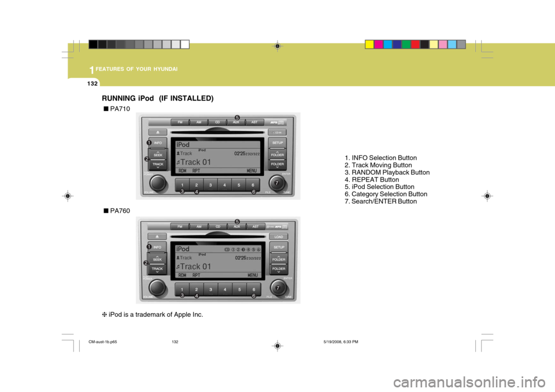Click the eject button on the PA710 radio
Image resolution: width=555 pixels, height=392 pixels.
(158, 132)
